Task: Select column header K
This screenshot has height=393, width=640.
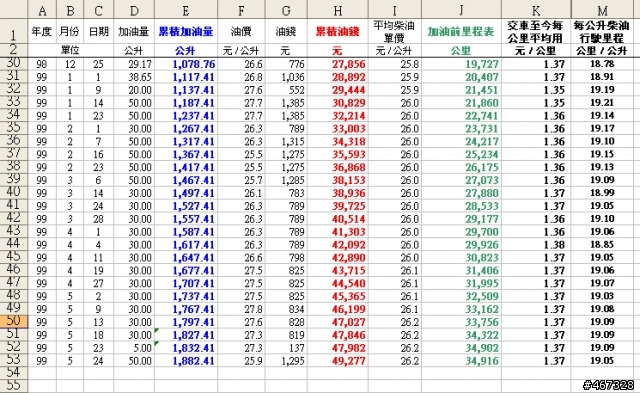Action: [x=536, y=10]
